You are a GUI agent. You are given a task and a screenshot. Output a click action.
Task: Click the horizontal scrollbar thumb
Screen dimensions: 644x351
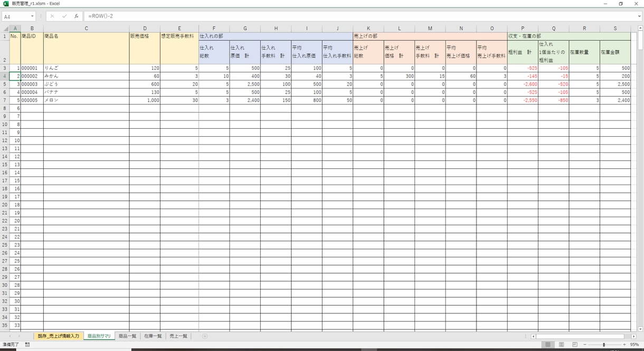coord(580,336)
